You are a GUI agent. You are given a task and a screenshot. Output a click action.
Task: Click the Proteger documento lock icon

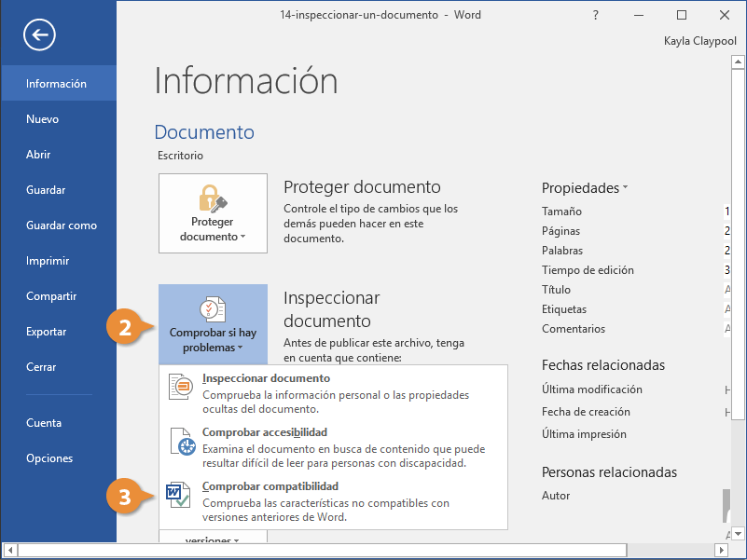[213, 198]
